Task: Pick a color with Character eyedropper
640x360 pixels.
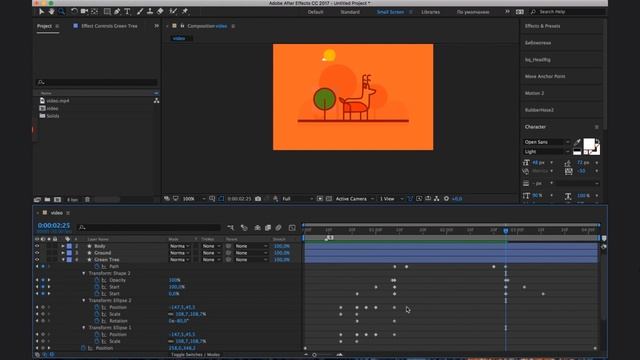Action: coord(577,142)
